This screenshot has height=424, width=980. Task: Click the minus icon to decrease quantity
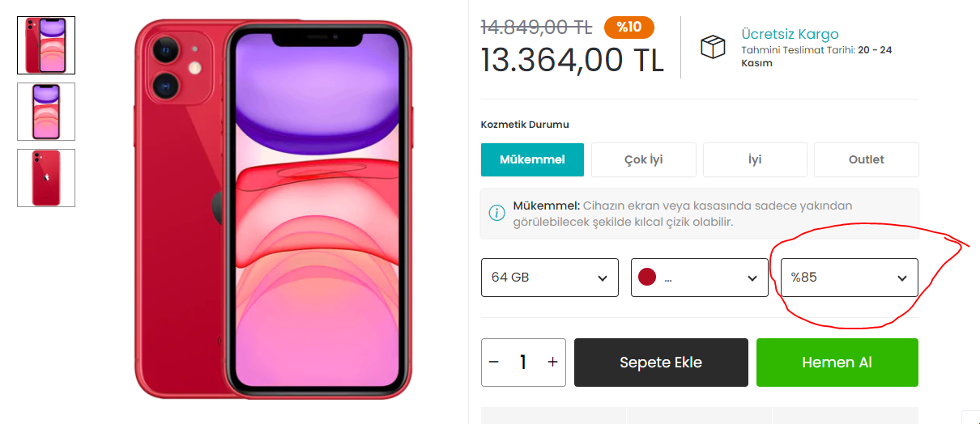(494, 363)
